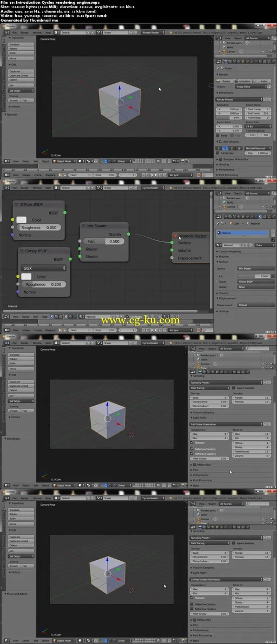The width and height of the screenshot is (277, 644).
Task: Open the Surface Mix Shader dropdown
Action: [256, 268]
